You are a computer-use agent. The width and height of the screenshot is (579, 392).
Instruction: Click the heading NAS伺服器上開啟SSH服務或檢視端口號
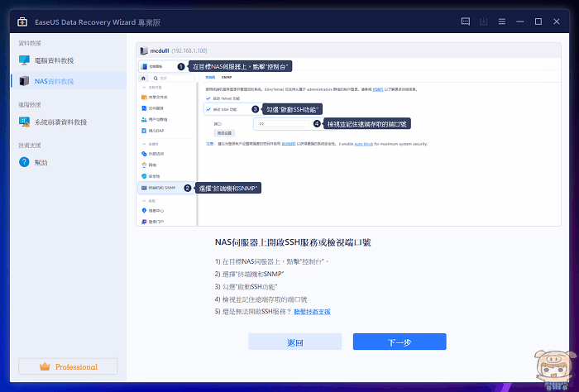[293, 242]
